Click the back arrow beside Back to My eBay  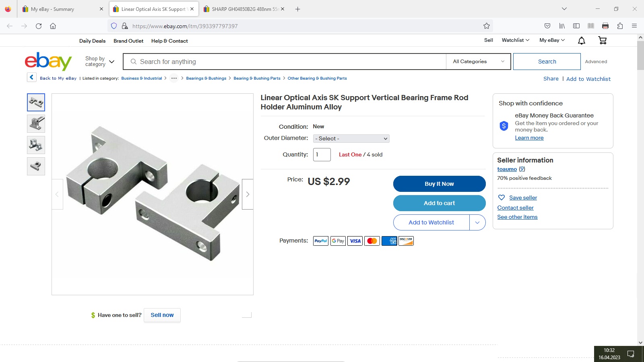(x=32, y=77)
